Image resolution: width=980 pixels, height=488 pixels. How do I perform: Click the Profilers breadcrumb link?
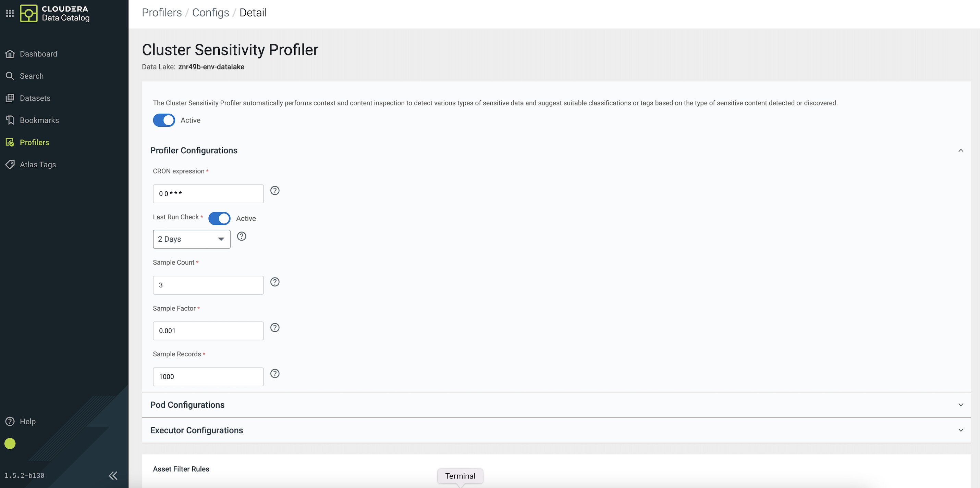pos(162,13)
